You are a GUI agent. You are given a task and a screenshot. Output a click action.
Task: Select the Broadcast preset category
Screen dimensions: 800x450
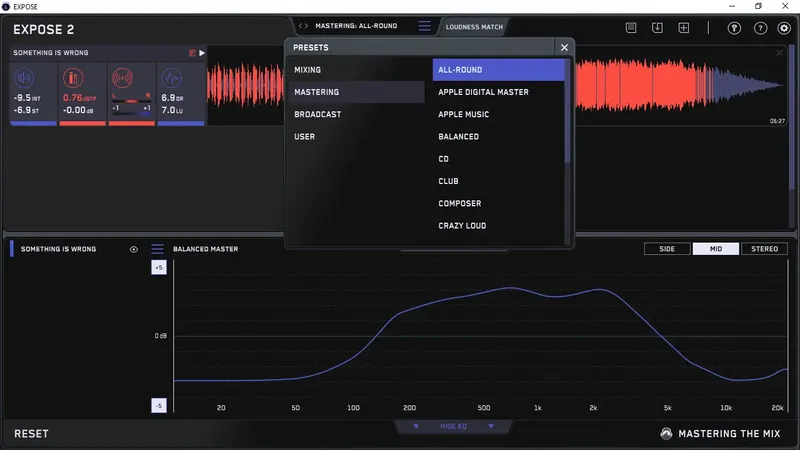click(356, 114)
